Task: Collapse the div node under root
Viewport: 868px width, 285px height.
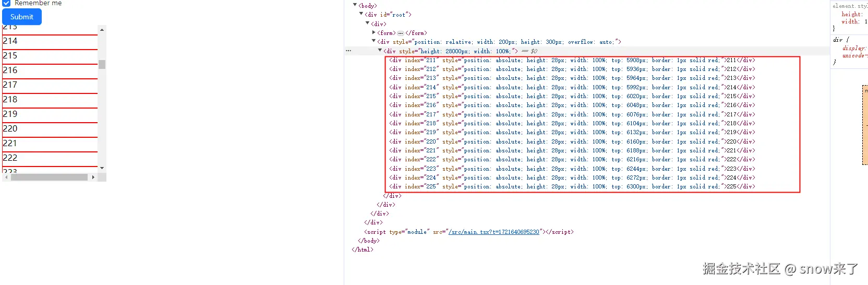Action: (x=367, y=23)
